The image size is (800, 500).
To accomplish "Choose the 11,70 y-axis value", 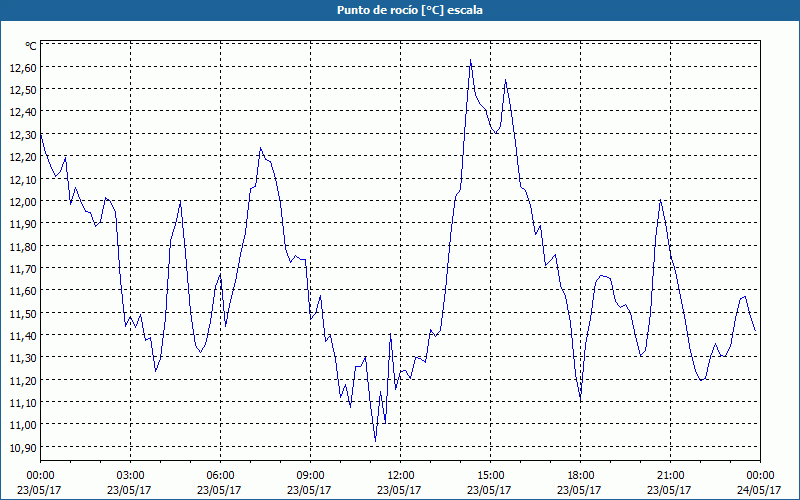I will click(23, 268).
